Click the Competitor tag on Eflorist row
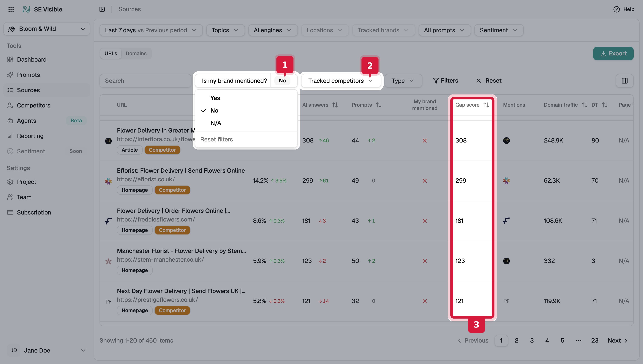This screenshot has width=643, height=364. click(172, 190)
